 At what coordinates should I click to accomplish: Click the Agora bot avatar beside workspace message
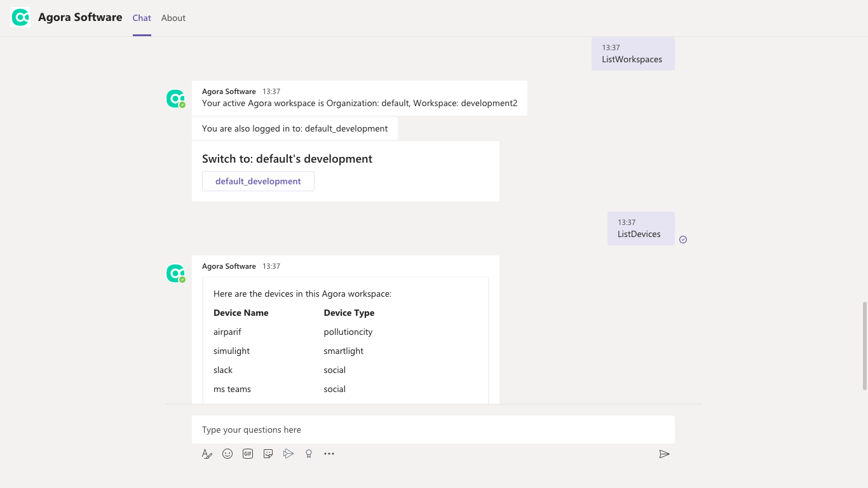(x=175, y=98)
